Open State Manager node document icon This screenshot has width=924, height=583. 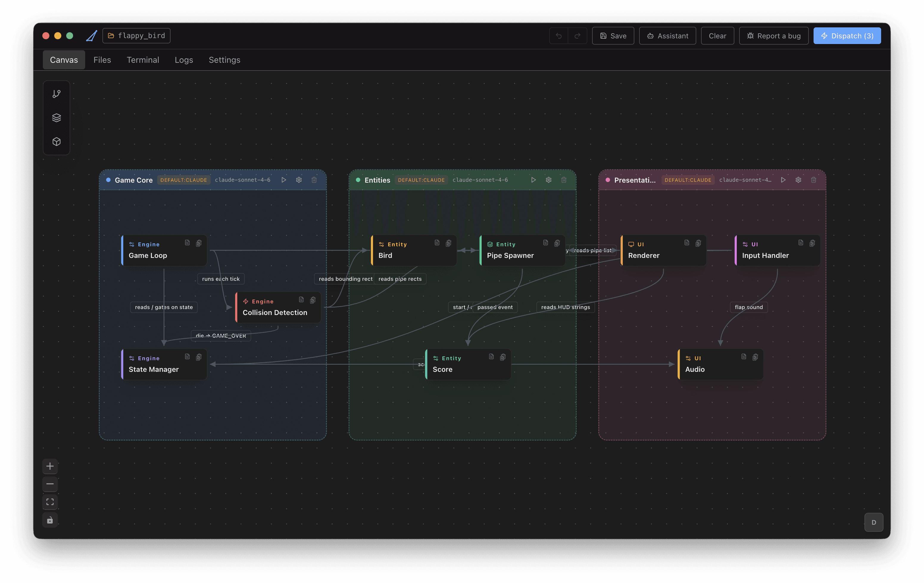[187, 356]
